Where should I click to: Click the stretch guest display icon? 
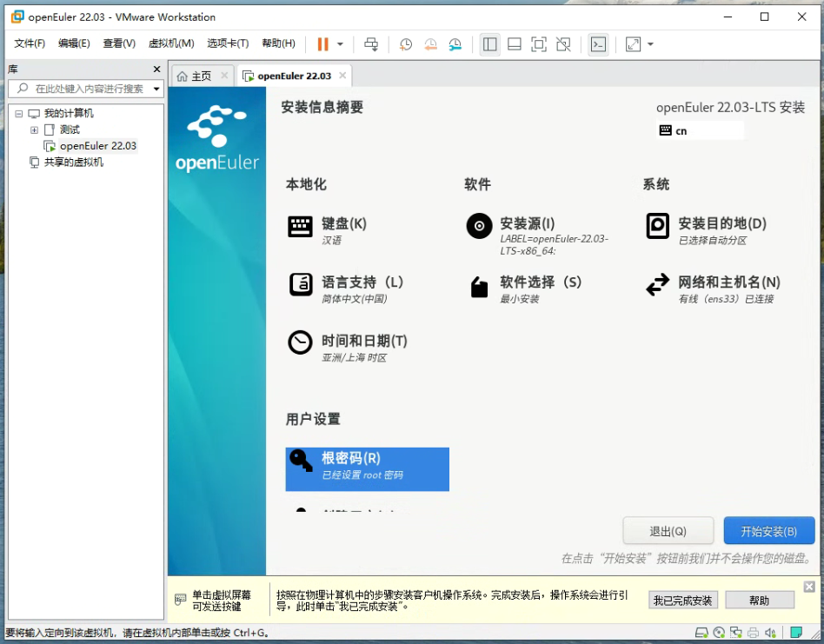pos(634,44)
